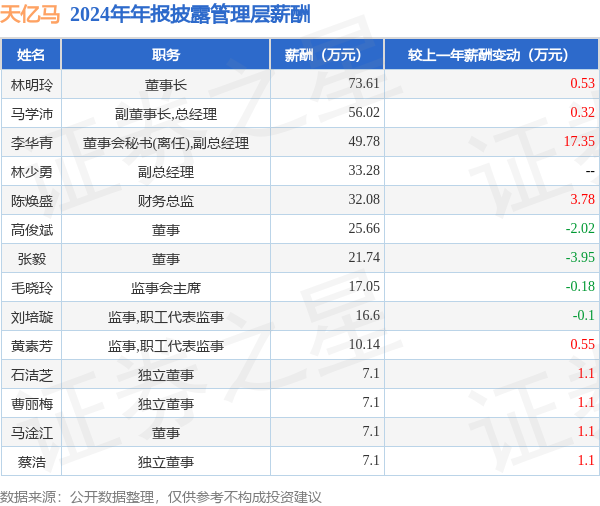Screen dimensions: 600x506
Task: Click change value 3.78
Action: coord(582,199)
